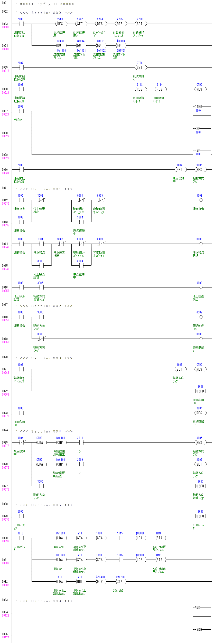The width and height of the screenshot is (215, 644).
Task: Click contact 3007 on rung 0016
Action: (x=41, y=287)
